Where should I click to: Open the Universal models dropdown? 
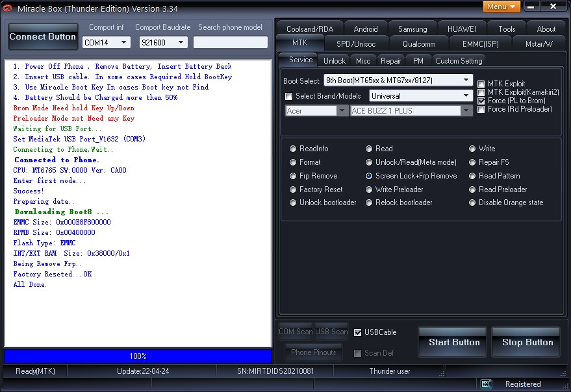[x=421, y=95]
